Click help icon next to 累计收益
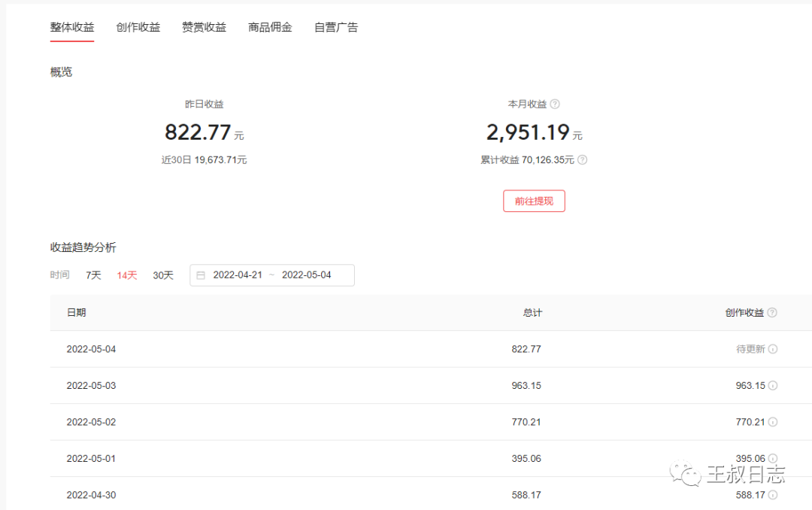 click(582, 159)
